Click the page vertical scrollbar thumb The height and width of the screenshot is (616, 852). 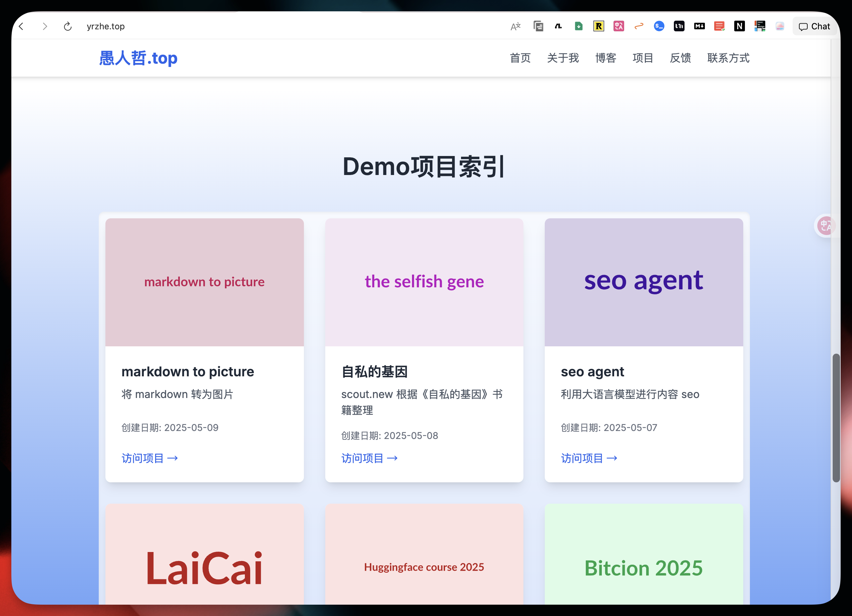coord(836,418)
